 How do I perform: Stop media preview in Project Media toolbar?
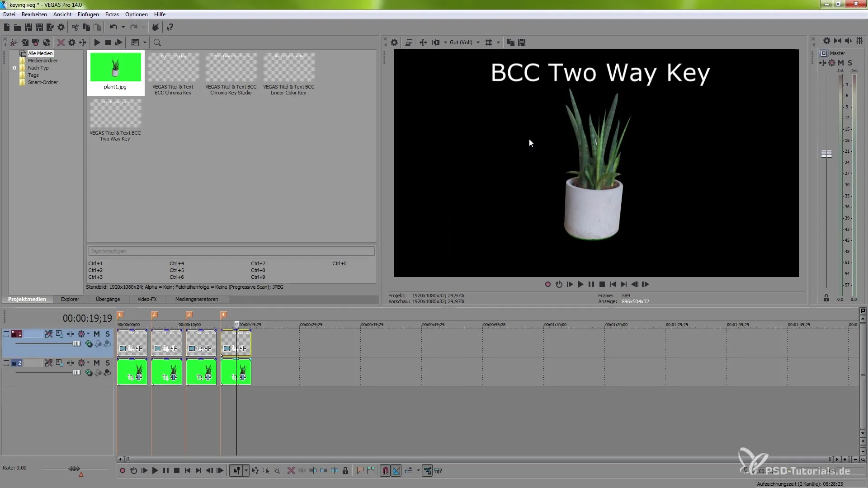pos(108,42)
